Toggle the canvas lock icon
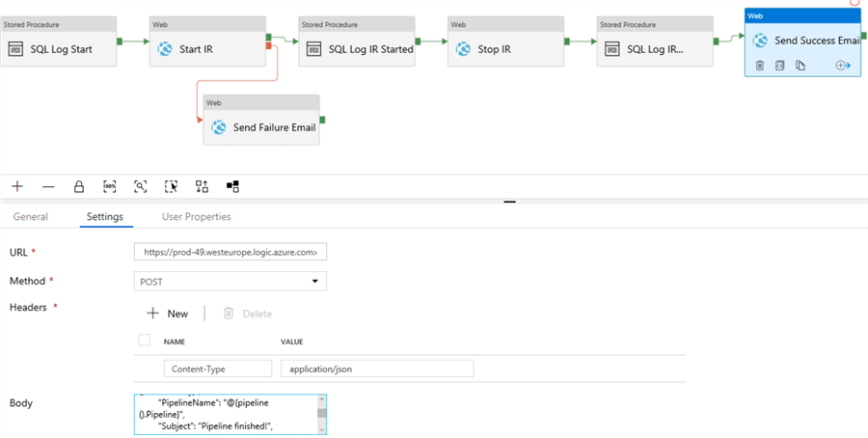 coord(79,186)
